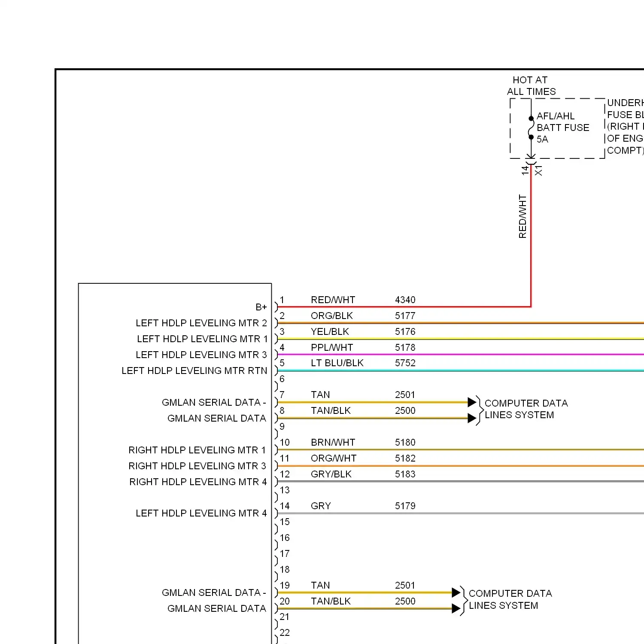Click LEFT HDLP LEVELING MTR 4 label
This screenshot has height=644, width=644.
(201, 513)
